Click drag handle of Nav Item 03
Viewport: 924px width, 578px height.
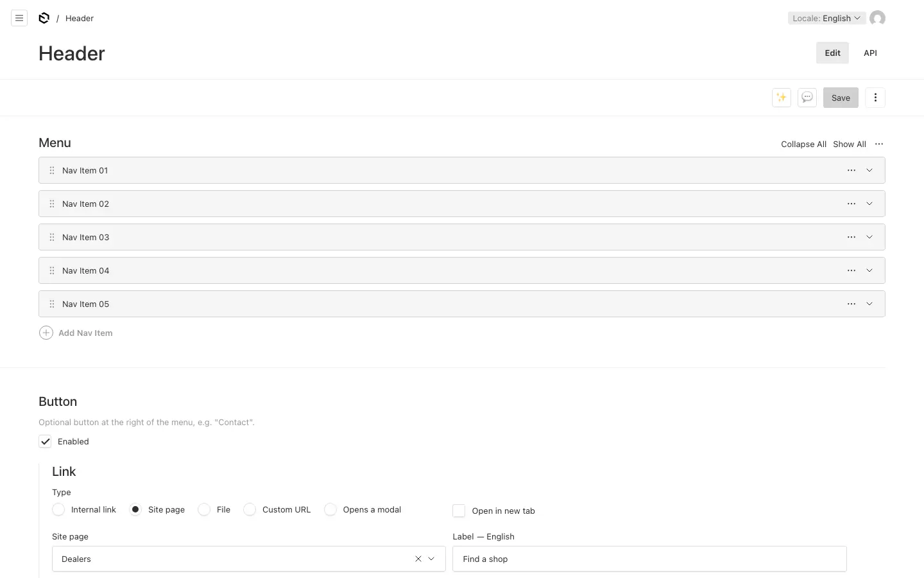click(x=52, y=237)
